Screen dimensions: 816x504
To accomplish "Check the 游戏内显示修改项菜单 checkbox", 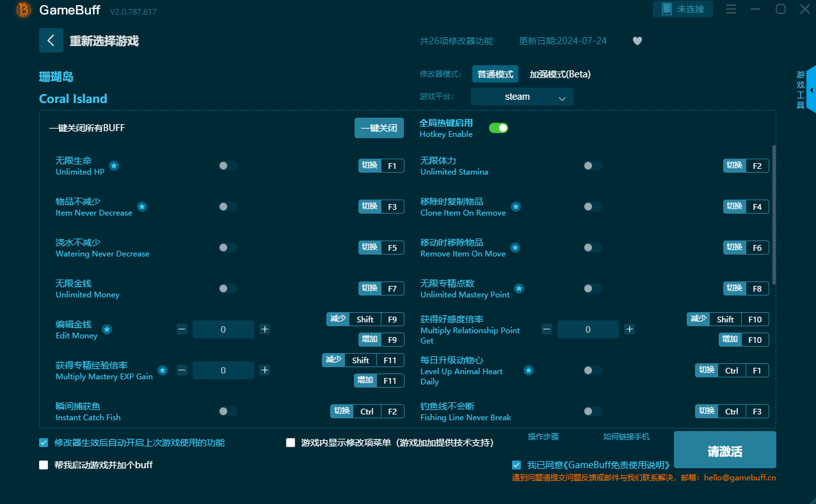I will click(x=291, y=443).
